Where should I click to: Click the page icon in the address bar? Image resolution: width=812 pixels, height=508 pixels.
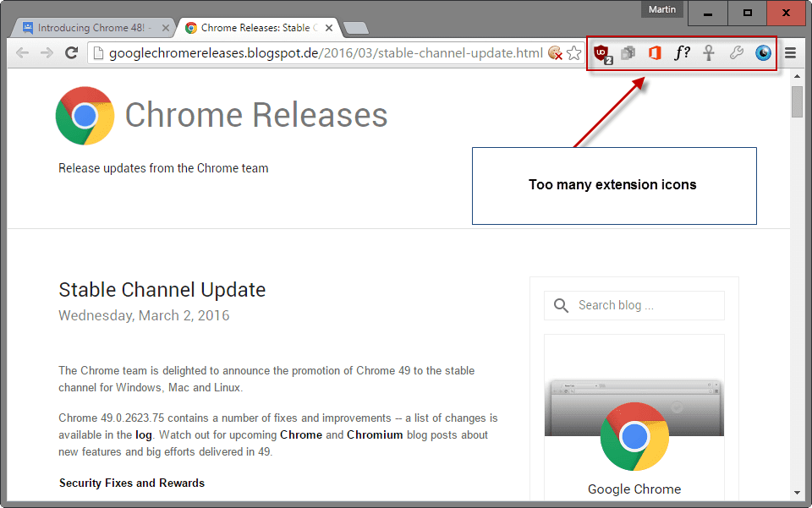tap(97, 52)
